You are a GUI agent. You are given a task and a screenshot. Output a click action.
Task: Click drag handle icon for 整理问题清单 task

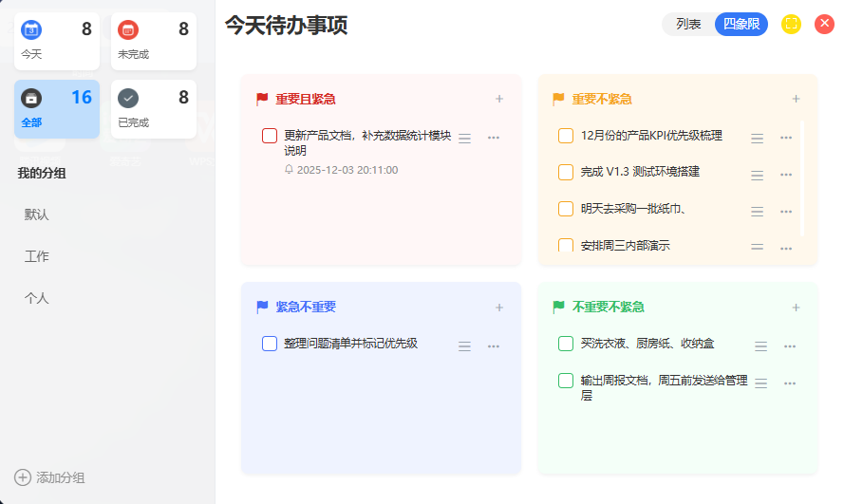[464, 346]
